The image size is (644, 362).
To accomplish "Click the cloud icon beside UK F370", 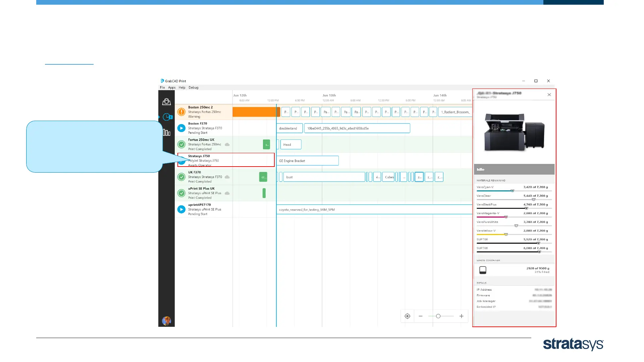I will [227, 177].
